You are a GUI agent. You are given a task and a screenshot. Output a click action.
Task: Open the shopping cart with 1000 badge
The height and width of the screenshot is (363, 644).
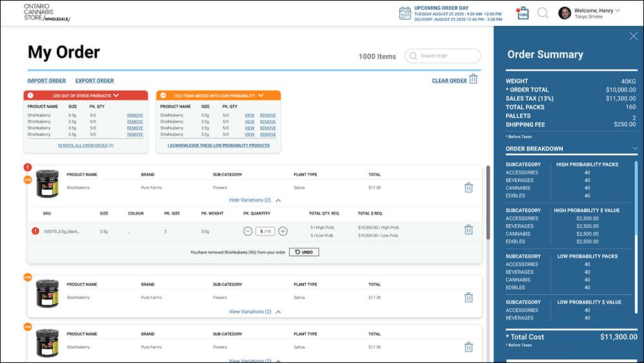coord(523,14)
